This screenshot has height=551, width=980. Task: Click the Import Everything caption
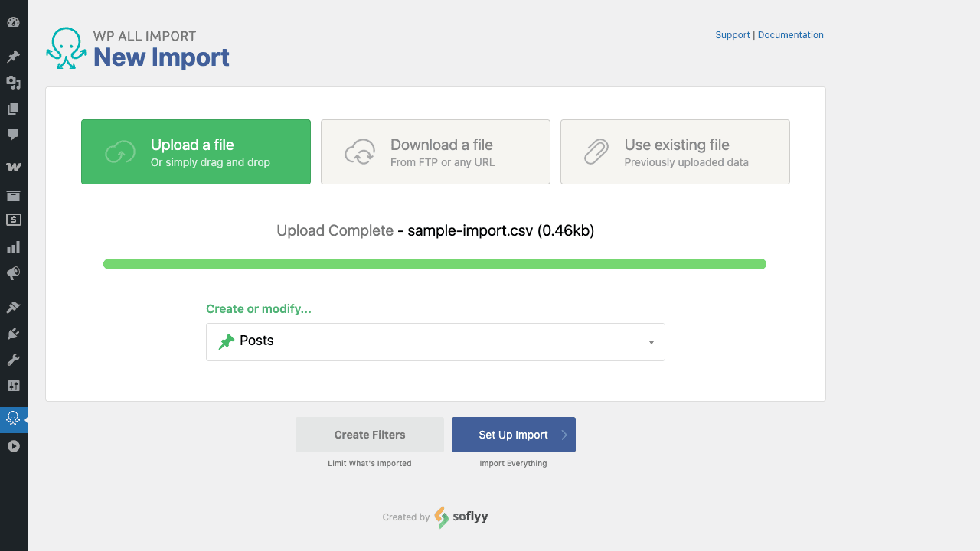(x=514, y=463)
